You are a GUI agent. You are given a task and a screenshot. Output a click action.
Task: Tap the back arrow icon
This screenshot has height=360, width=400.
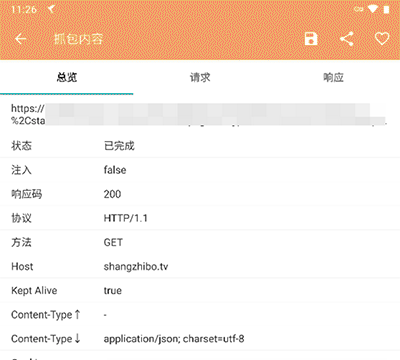[21, 39]
